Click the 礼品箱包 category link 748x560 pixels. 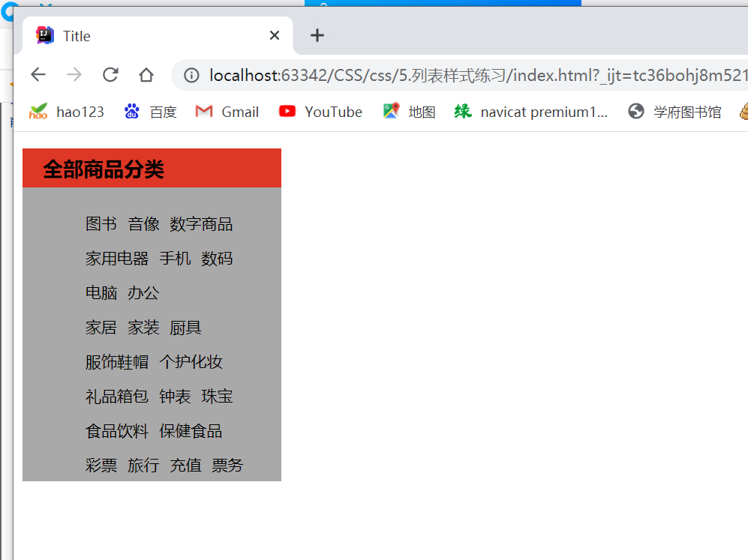click(117, 396)
